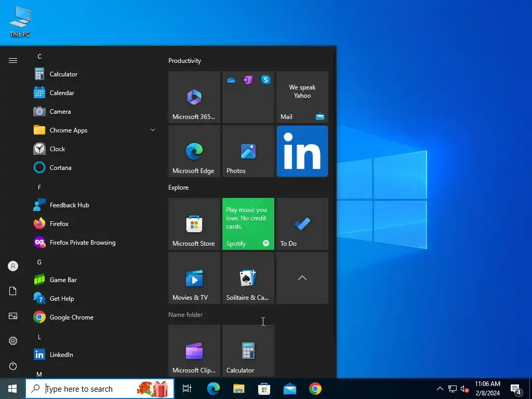The image size is (532, 399).
Task: Open Mail on the taskbar
Action: pyautogui.click(x=290, y=389)
